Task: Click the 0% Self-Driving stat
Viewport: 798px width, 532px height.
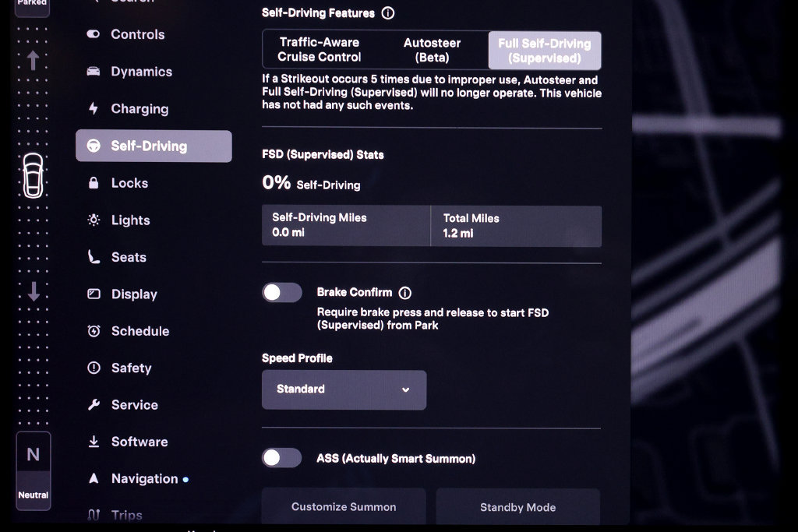Action: (x=311, y=183)
